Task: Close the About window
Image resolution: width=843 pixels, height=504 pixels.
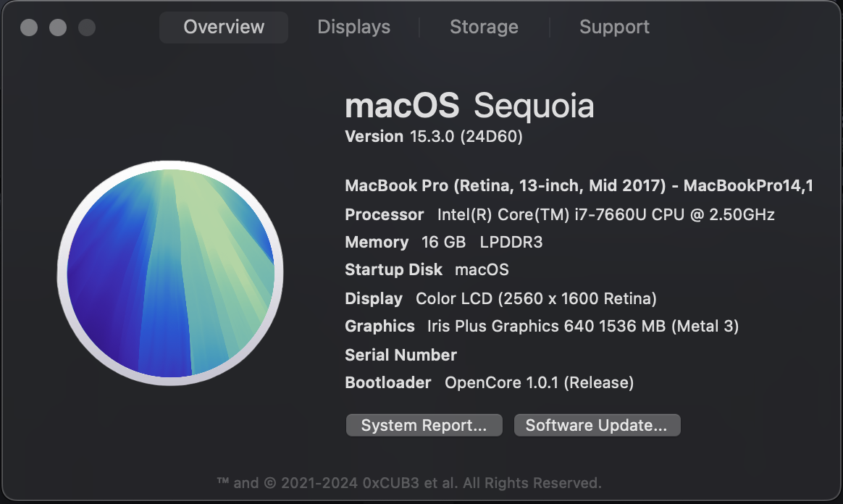Action: [29, 28]
